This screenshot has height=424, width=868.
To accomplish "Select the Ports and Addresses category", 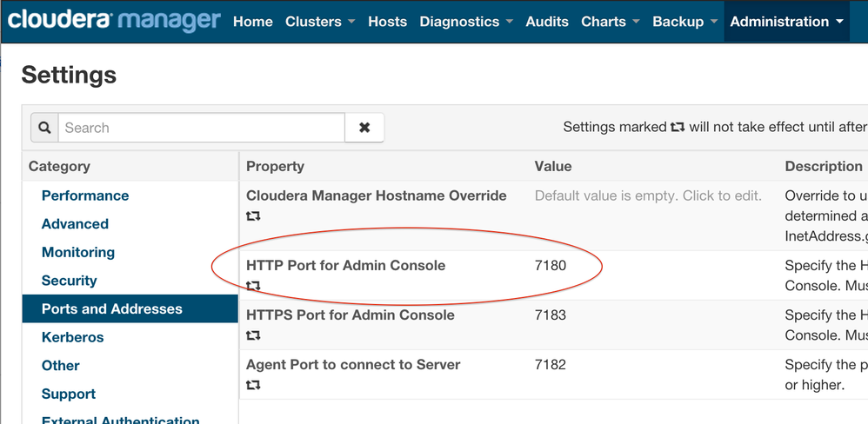I will pyautogui.click(x=130, y=308).
